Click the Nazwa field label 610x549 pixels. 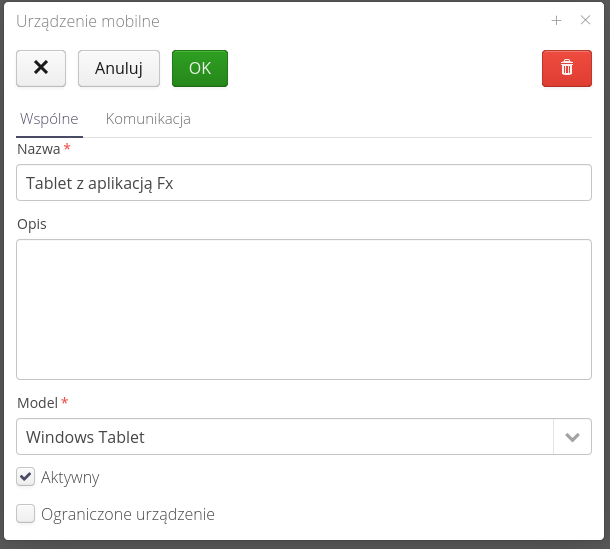coord(39,148)
